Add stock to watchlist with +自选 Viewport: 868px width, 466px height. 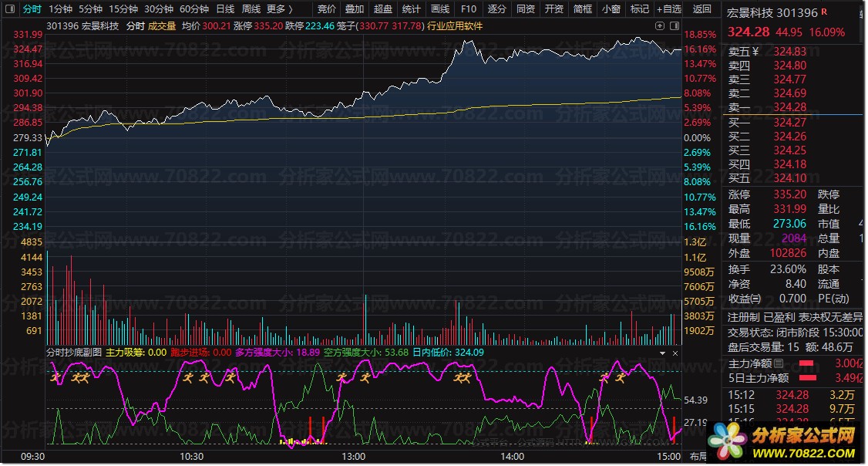pos(669,8)
